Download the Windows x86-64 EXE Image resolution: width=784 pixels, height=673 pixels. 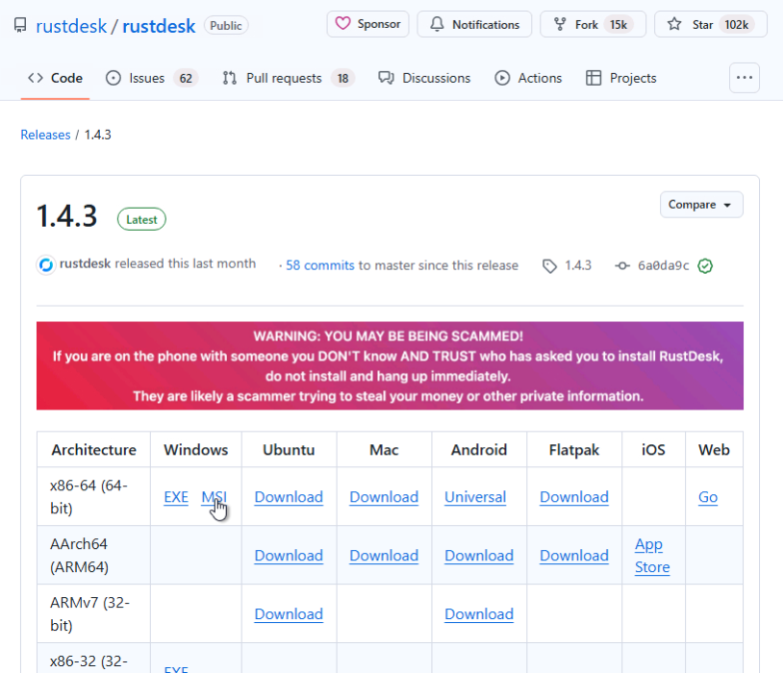(x=176, y=497)
